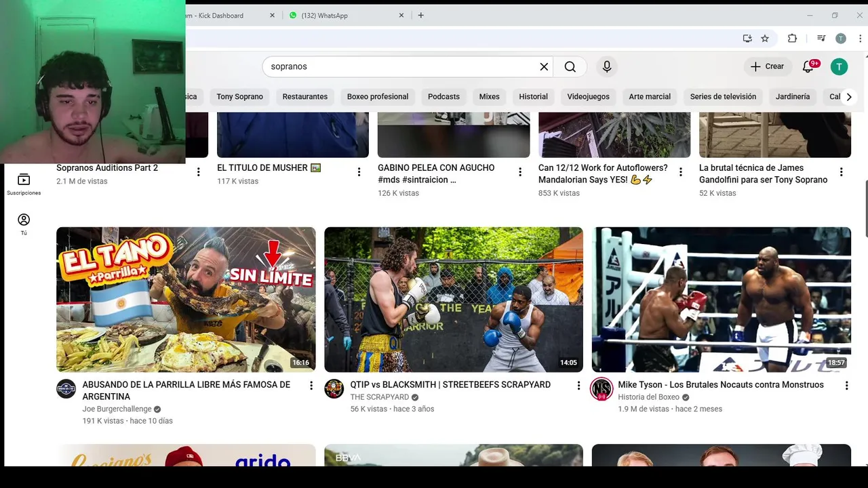The width and height of the screenshot is (868, 488).
Task: Open Chrome three-dot menu
Action: point(860,39)
